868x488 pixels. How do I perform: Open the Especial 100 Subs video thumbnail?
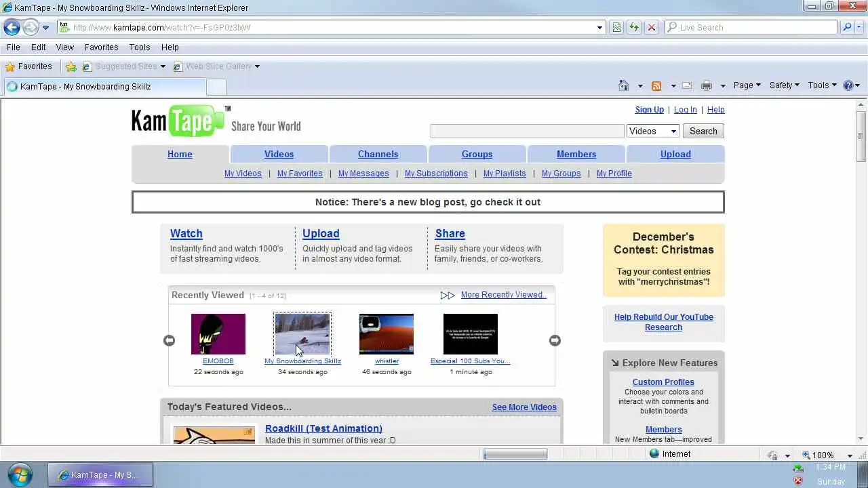click(471, 334)
